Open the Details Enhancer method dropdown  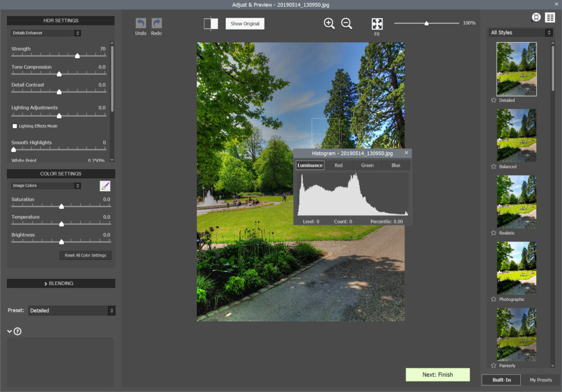(46, 33)
